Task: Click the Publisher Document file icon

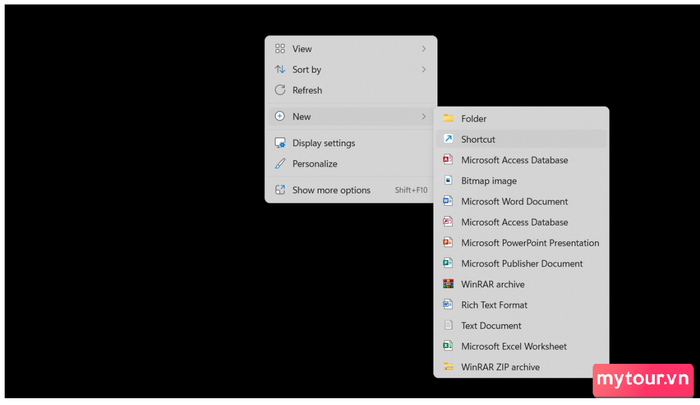Action: (x=448, y=263)
